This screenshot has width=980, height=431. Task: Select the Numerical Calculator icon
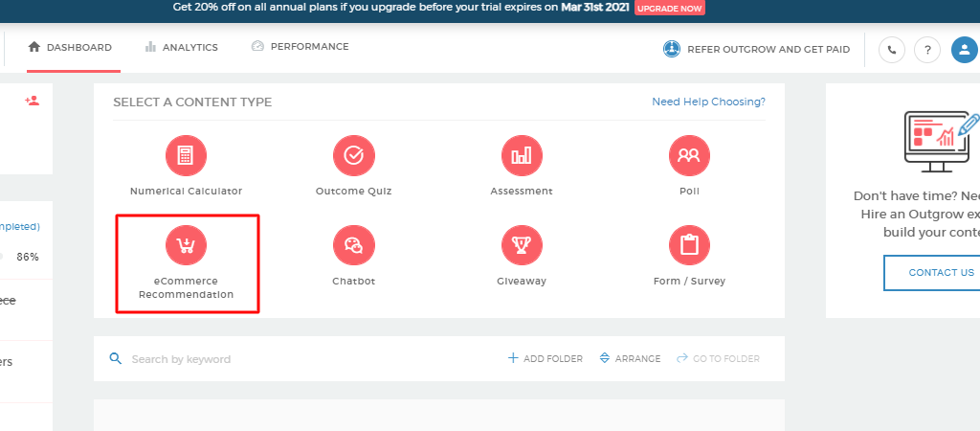186,155
